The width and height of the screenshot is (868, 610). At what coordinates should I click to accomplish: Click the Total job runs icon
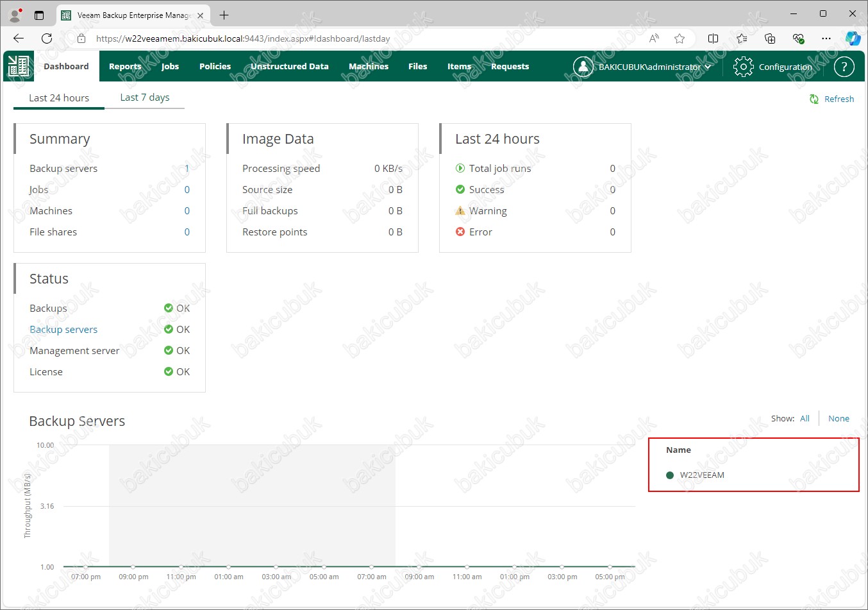pos(460,168)
